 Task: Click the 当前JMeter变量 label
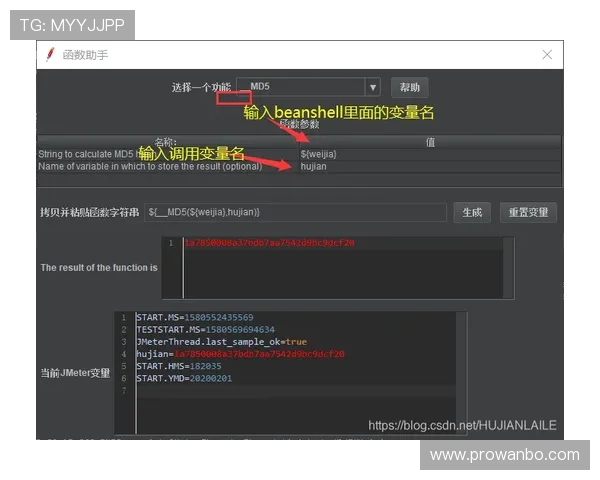75,373
